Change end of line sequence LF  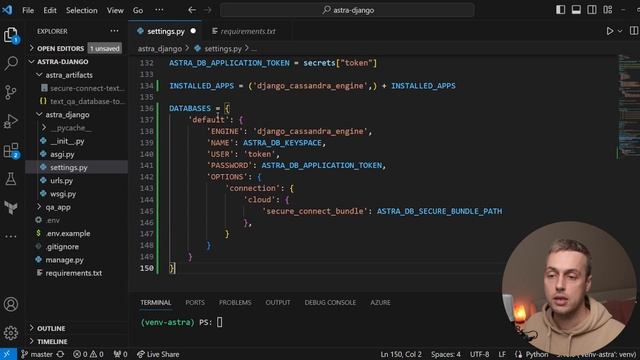(x=502, y=354)
